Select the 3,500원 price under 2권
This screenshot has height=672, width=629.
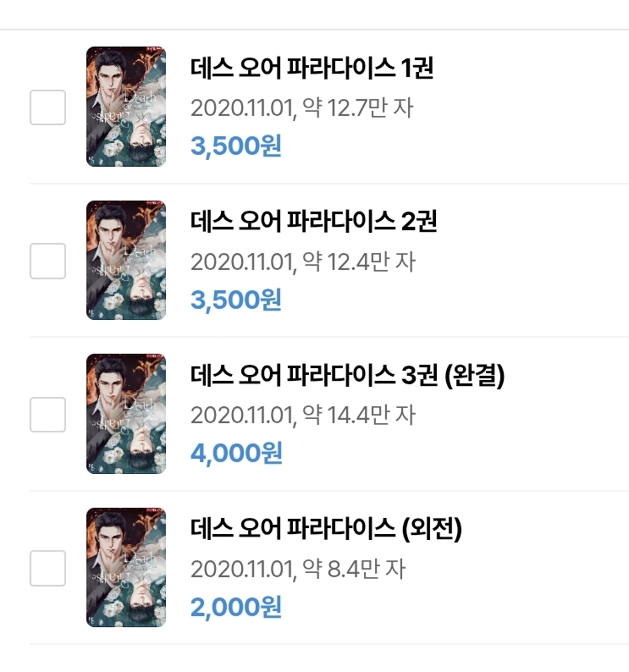click(x=236, y=300)
